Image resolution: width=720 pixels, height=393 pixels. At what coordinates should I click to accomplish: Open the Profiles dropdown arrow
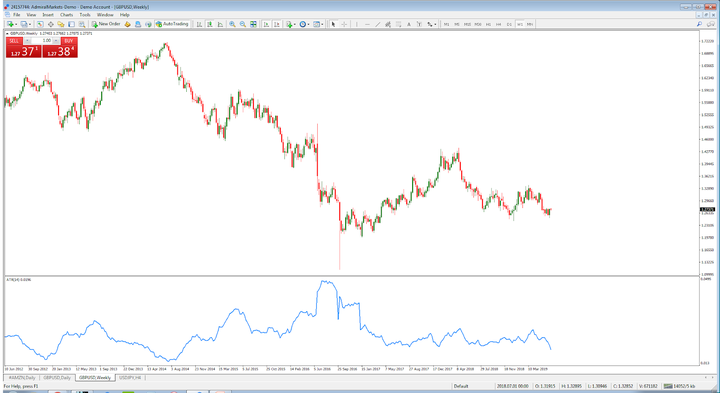tap(30, 24)
